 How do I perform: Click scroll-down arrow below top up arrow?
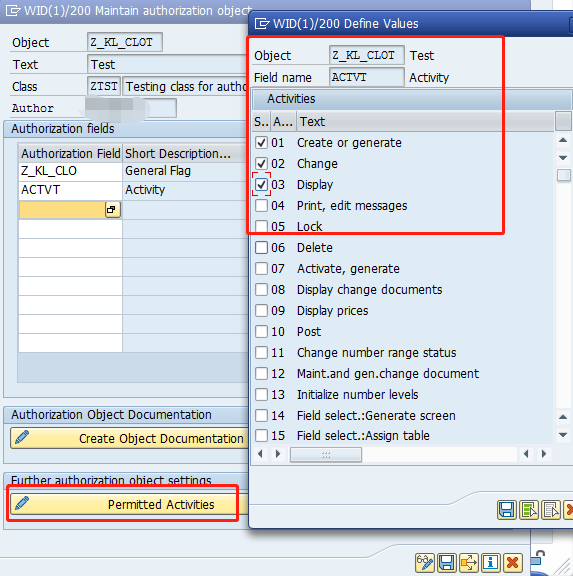pos(563,158)
